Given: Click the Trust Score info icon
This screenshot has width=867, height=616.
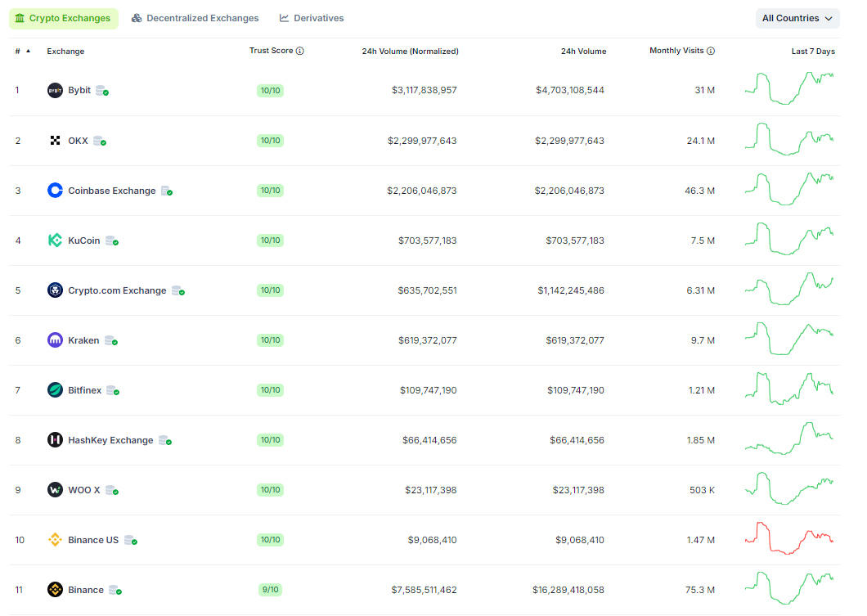Looking at the screenshot, I should pyautogui.click(x=299, y=51).
